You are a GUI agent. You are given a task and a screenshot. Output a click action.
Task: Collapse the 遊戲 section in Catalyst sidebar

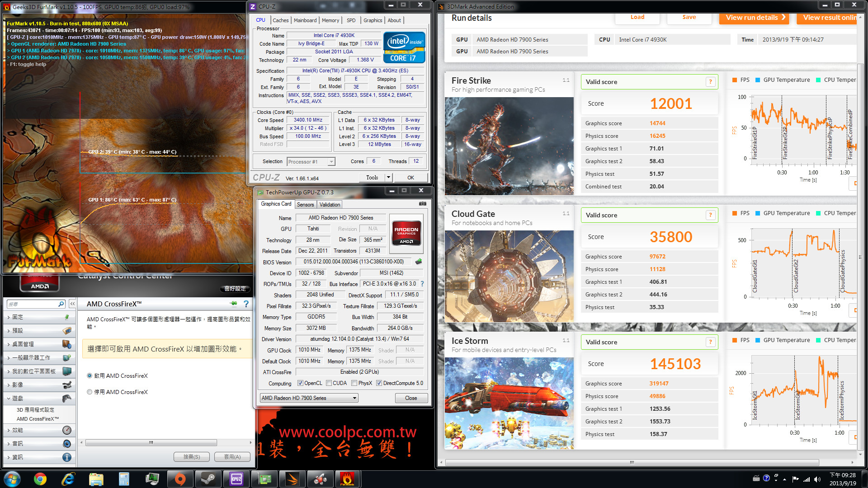click(x=38, y=399)
